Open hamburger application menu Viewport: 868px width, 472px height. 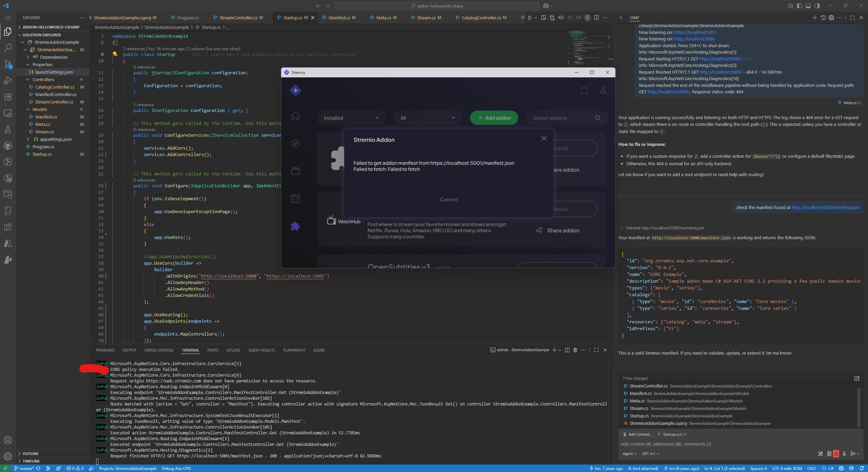pyautogui.click(x=8, y=18)
